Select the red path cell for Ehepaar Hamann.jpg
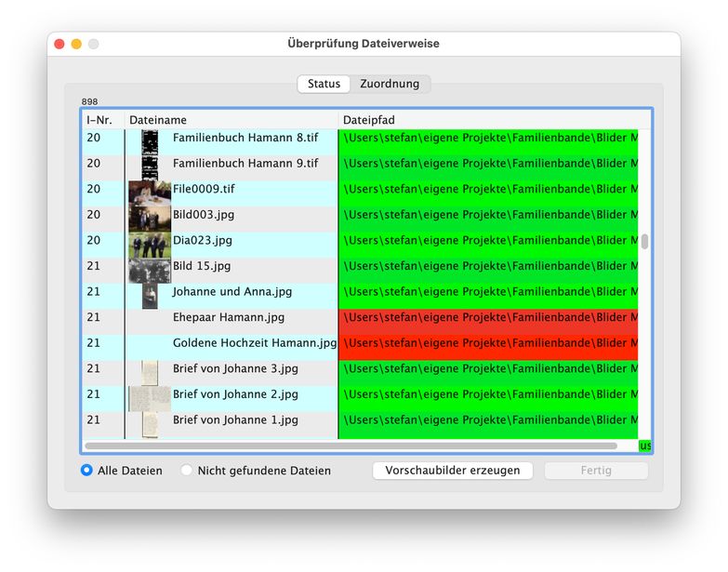Viewport: 728px width, 572px height. pos(488,318)
